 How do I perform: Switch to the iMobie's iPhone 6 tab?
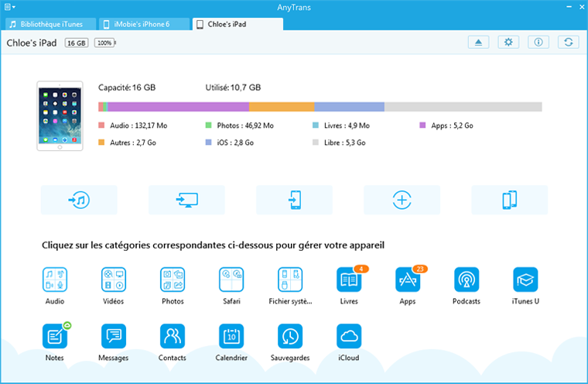145,24
